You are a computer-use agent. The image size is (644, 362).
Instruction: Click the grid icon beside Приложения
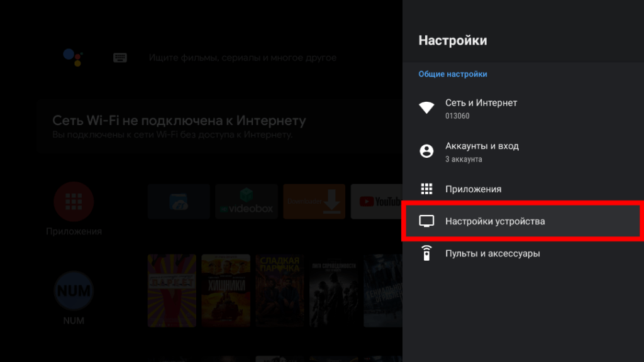click(427, 189)
